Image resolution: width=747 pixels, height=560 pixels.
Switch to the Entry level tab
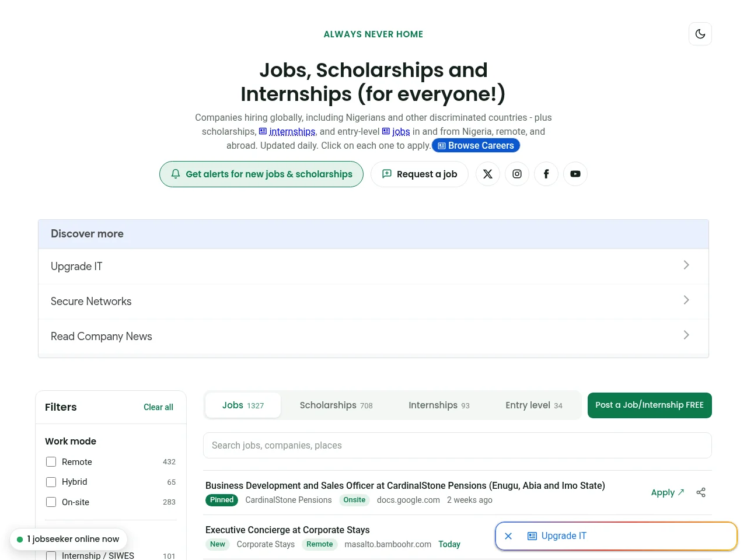click(534, 405)
